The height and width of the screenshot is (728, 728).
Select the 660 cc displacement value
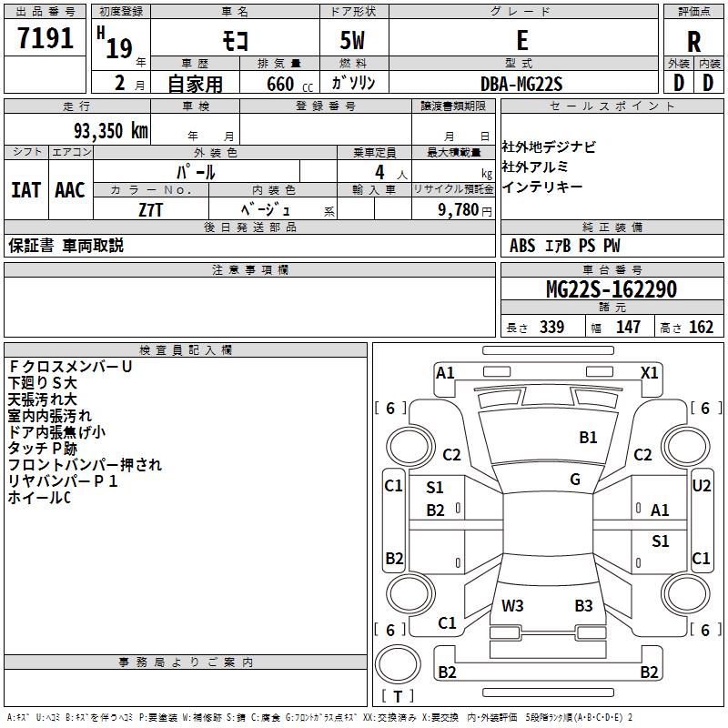[x=289, y=84]
